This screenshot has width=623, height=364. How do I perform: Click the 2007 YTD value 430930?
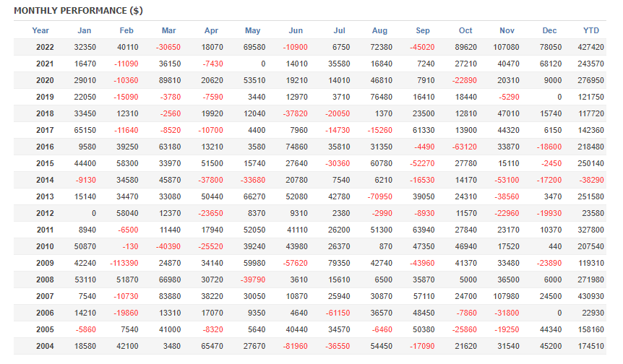pyautogui.click(x=590, y=297)
